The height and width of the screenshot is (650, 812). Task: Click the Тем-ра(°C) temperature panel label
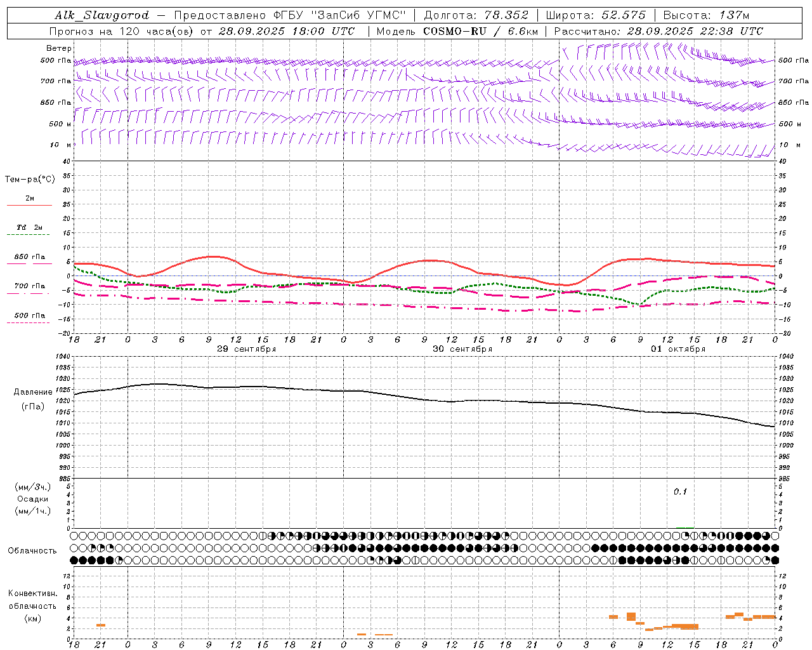(30, 180)
